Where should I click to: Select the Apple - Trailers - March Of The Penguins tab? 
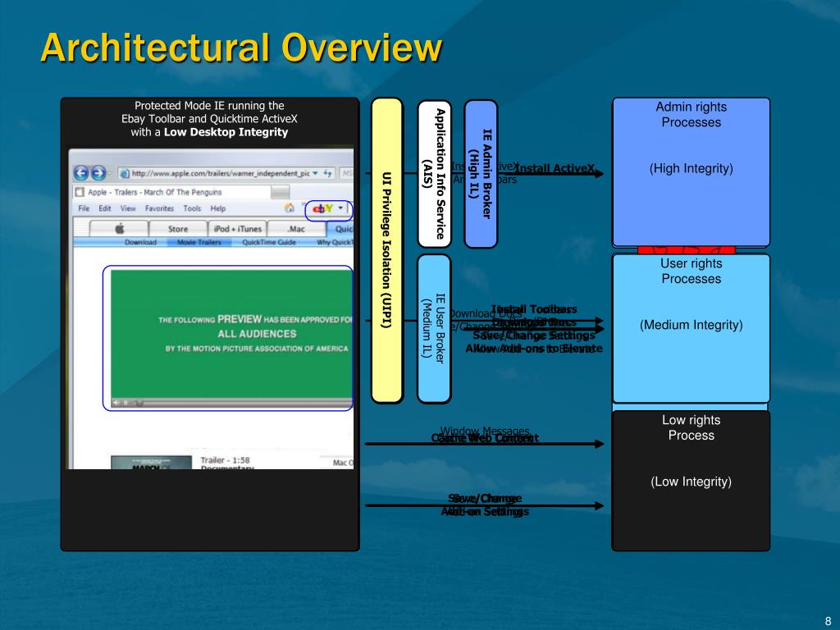click(171, 192)
